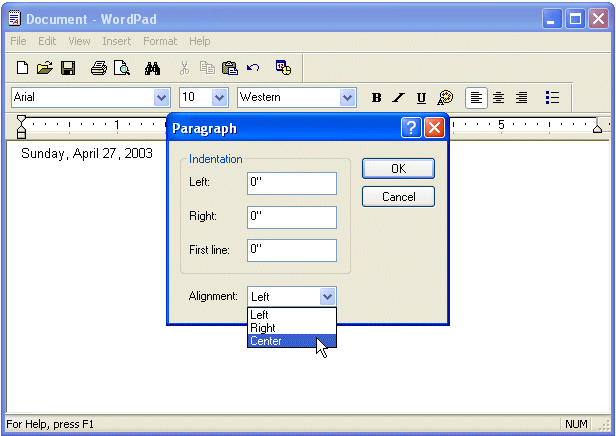
Task: Toggle Underline formatting
Action: 421,98
